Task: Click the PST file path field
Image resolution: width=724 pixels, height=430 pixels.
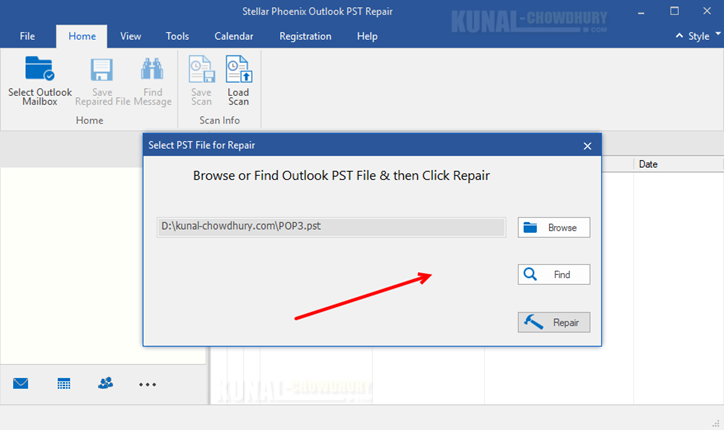Action: pos(331,227)
